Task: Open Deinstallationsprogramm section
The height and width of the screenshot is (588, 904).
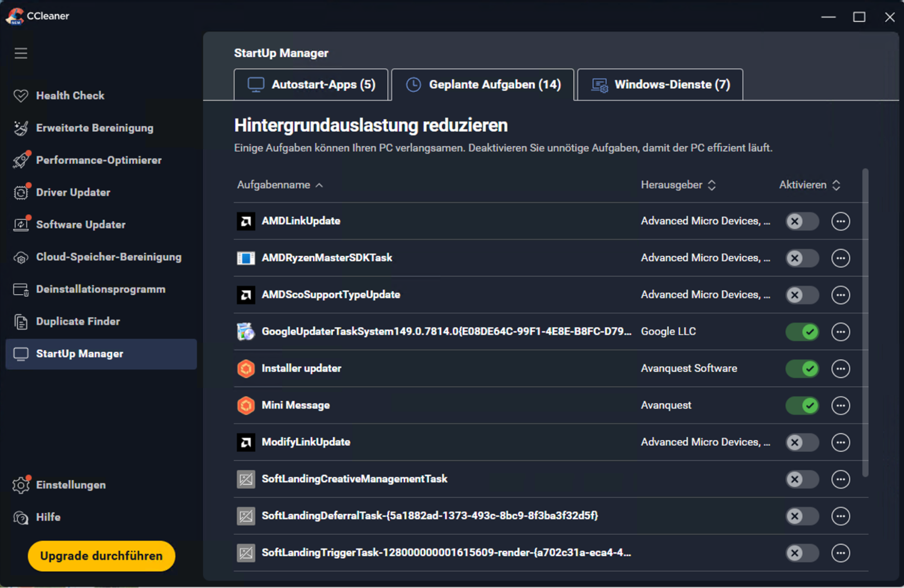Action: tap(101, 289)
